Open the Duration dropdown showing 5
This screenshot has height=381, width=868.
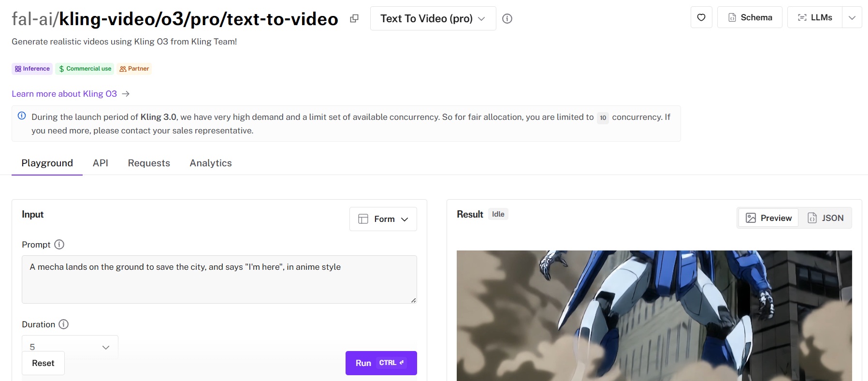pyautogui.click(x=70, y=347)
